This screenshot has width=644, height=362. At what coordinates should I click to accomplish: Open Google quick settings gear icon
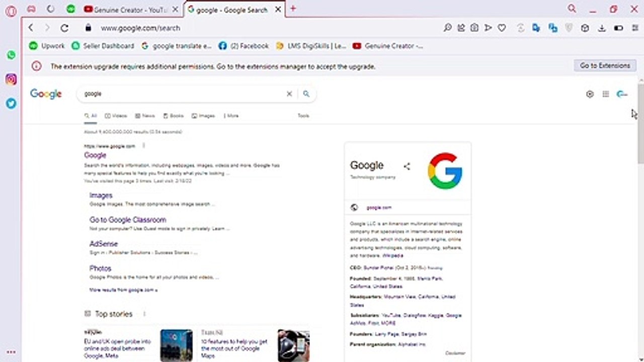(x=590, y=94)
